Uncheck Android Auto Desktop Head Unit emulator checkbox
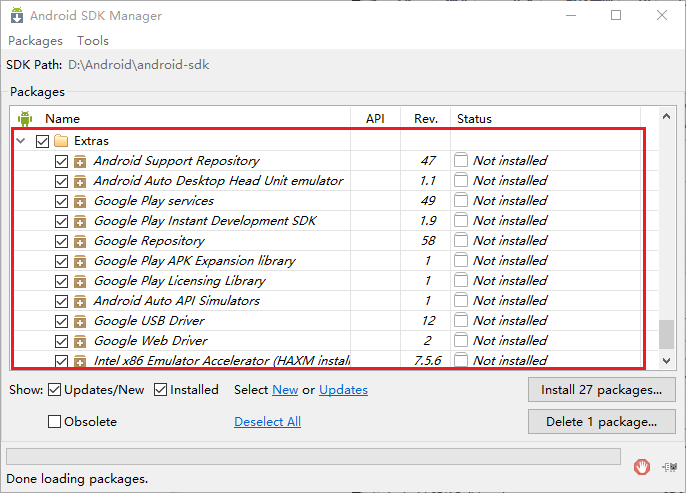 61,181
